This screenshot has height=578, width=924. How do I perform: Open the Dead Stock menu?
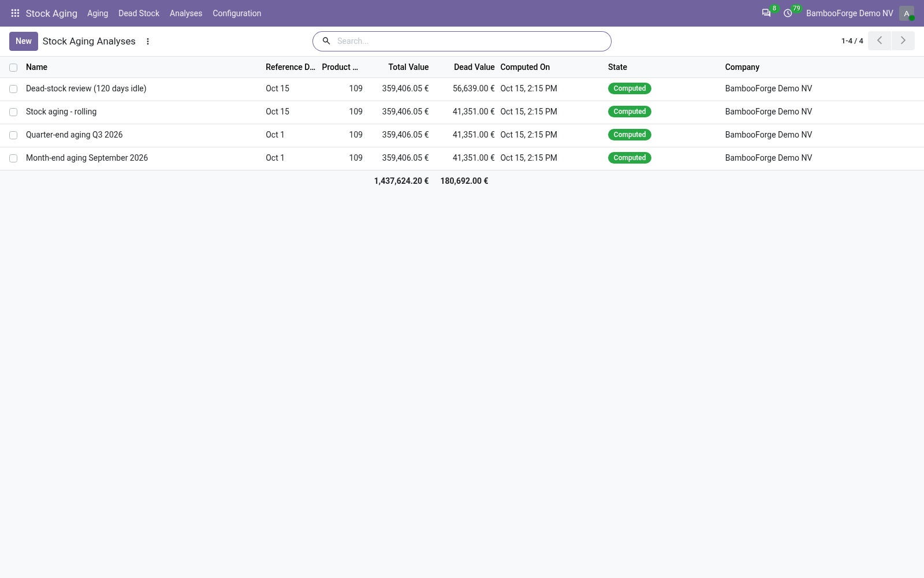(139, 13)
